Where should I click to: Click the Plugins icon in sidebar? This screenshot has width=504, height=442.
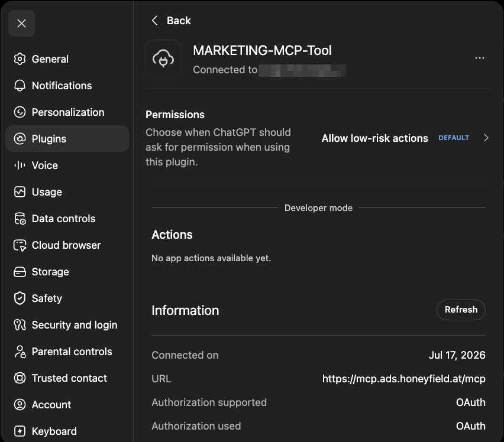point(20,139)
